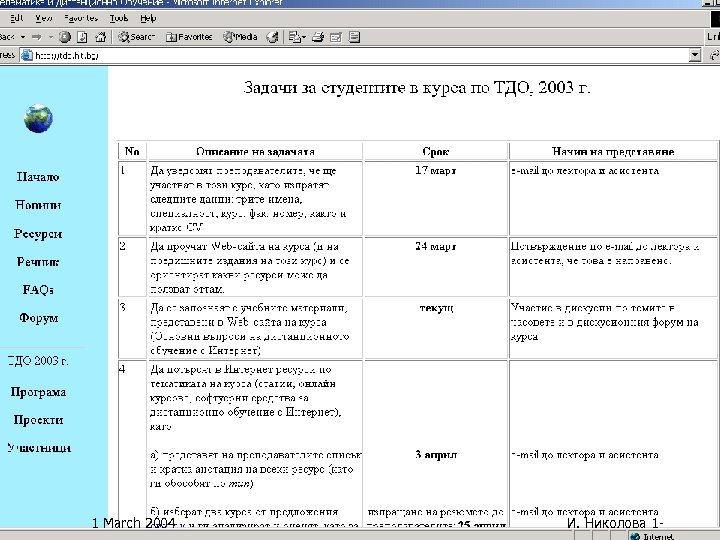Screen dimensions: 720x540
Task: Click the Discuss toolbar icon
Action: (x=354, y=37)
